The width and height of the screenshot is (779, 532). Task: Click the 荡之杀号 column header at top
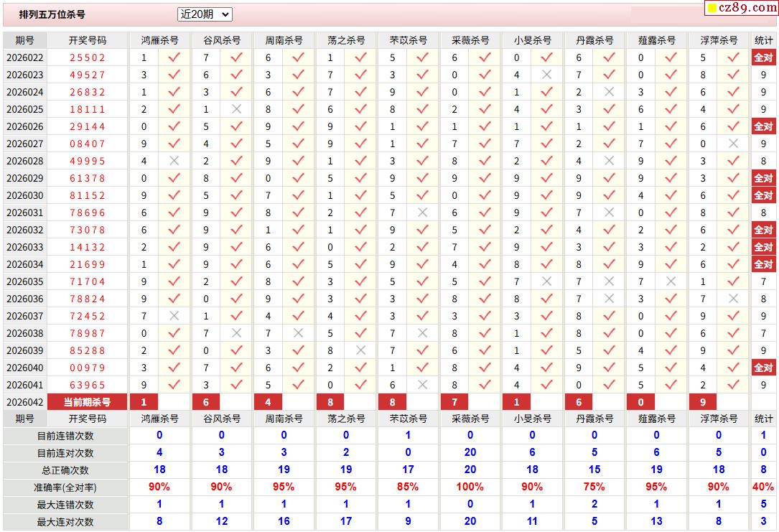(346, 40)
